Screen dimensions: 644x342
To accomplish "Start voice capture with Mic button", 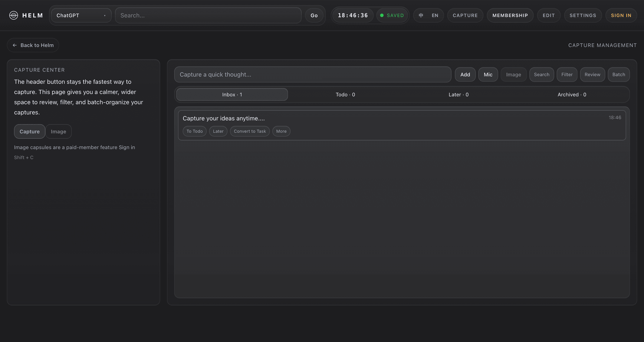I will [488, 74].
